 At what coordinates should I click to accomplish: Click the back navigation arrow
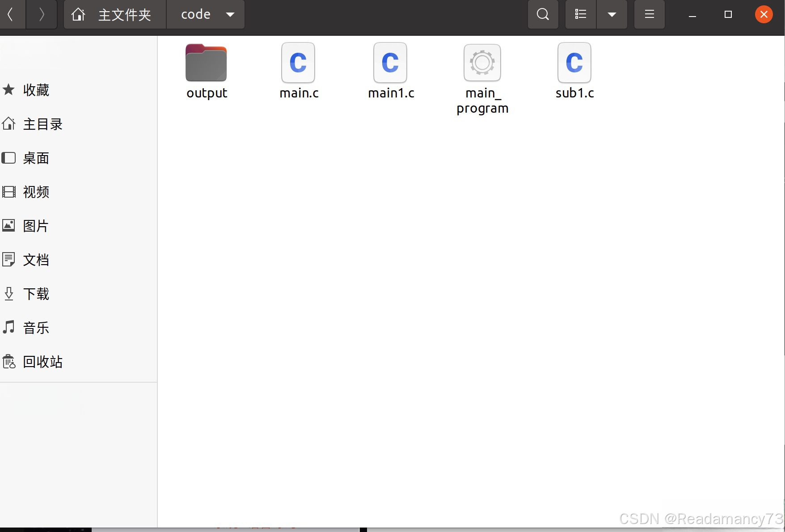(13, 14)
